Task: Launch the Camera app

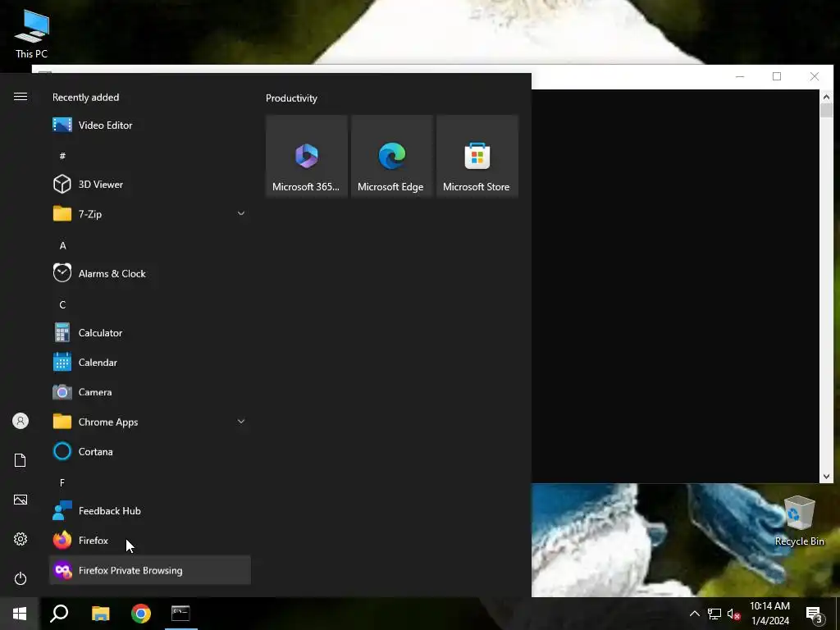Action: click(150, 392)
